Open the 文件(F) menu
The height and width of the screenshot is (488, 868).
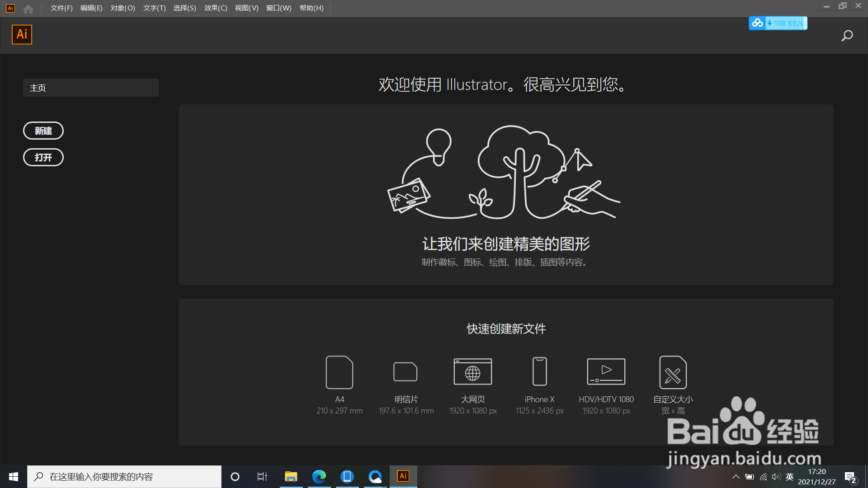tap(61, 8)
